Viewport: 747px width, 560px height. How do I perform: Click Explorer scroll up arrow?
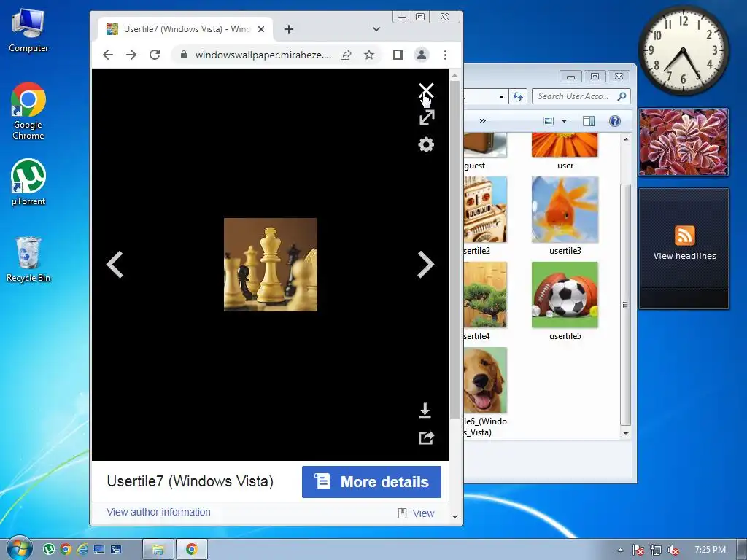tap(625, 139)
